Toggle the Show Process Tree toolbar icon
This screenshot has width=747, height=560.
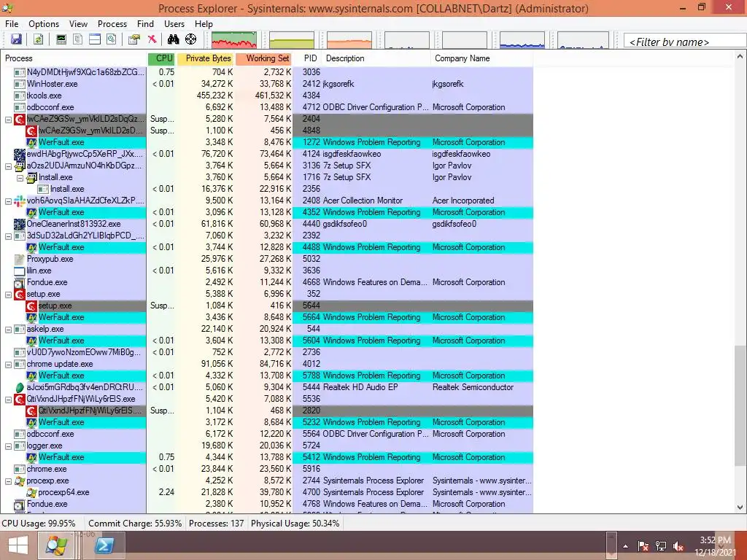click(x=77, y=39)
